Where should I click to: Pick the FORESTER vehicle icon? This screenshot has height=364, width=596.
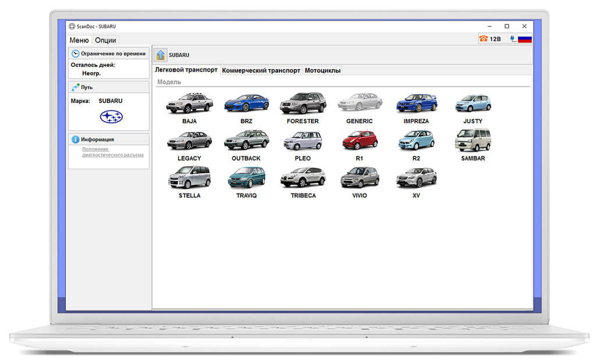click(x=303, y=104)
